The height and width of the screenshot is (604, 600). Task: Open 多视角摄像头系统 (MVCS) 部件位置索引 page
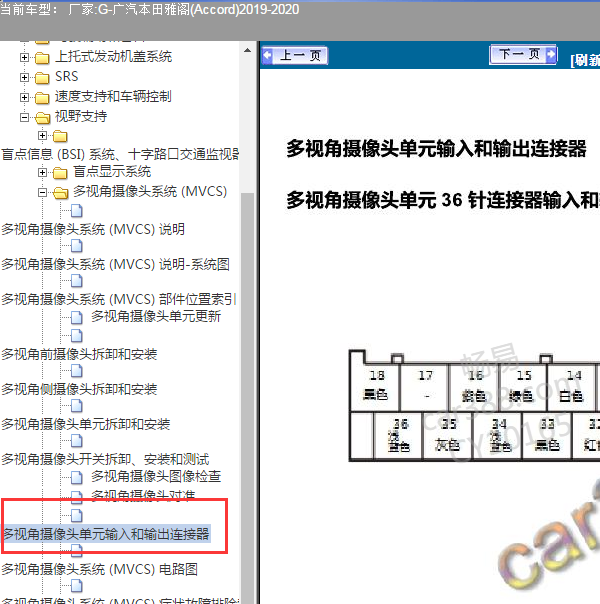click(x=119, y=300)
